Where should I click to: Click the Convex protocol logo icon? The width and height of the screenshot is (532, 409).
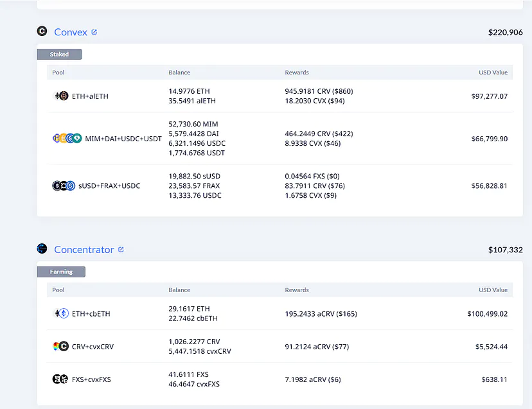pos(42,31)
